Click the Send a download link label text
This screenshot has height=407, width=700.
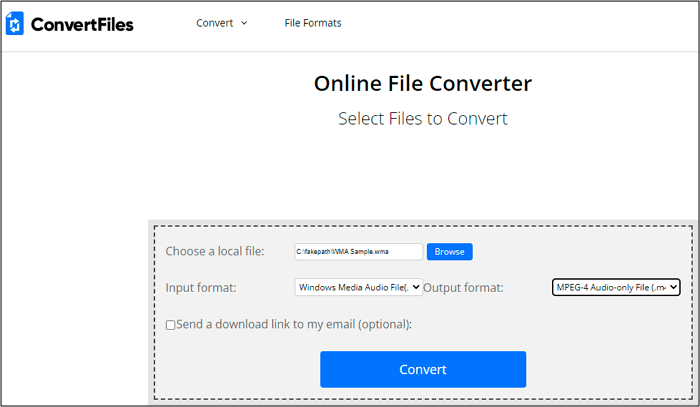point(294,324)
